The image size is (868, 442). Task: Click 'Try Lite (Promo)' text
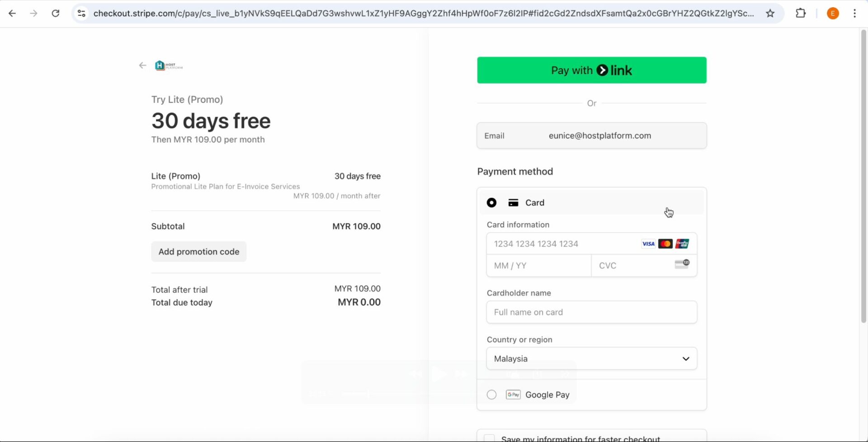187,99
